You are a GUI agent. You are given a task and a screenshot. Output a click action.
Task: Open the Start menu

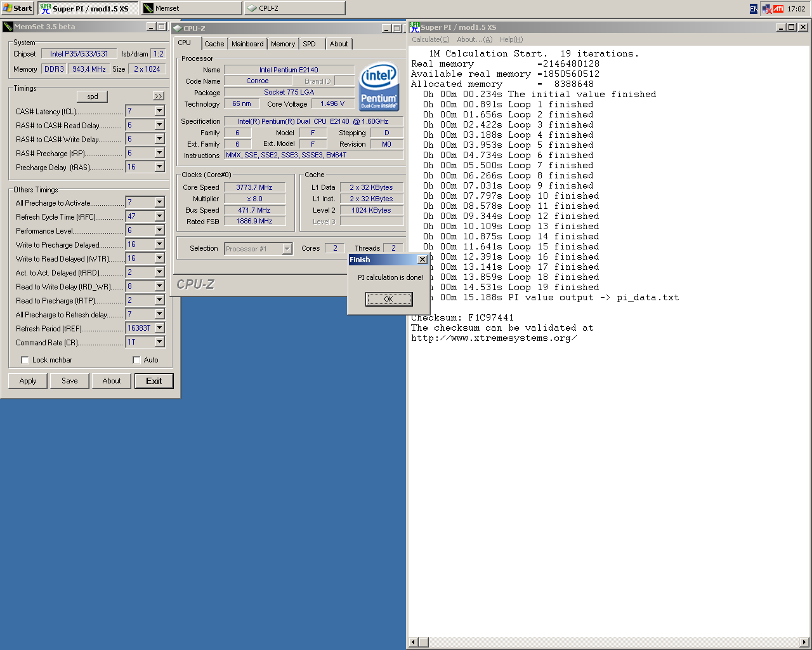click(x=17, y=8)
